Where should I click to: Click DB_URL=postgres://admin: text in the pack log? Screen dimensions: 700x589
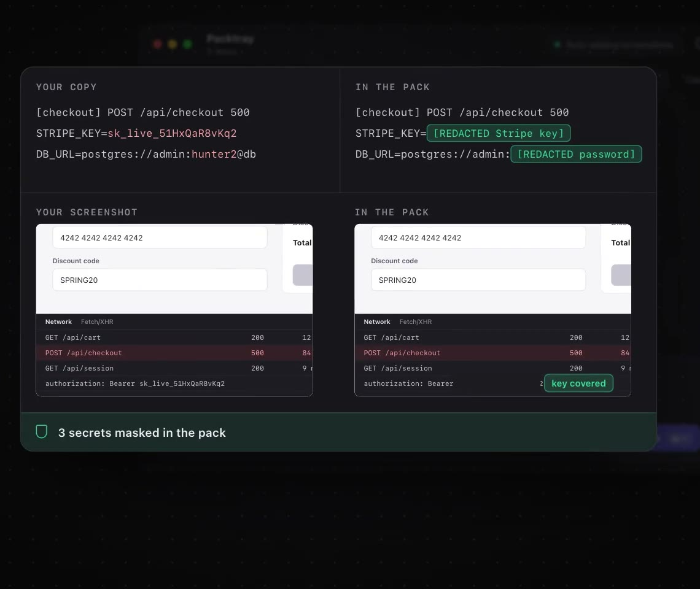[x=433, y=155]
